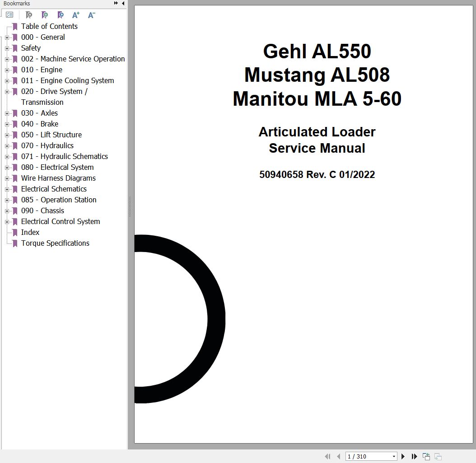This screenshot has width=476, height=463.
Task: Select 011 - Engine Cooling System
Action: (67, 80)
